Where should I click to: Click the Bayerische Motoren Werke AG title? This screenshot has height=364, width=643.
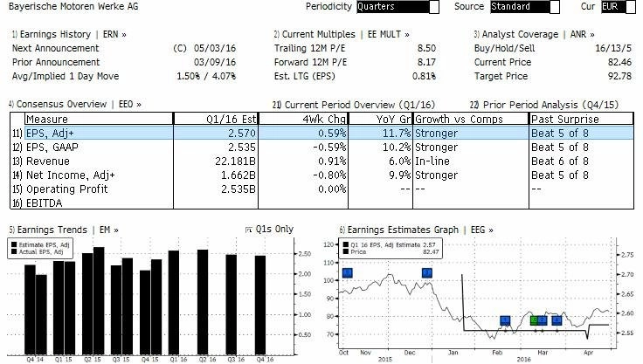(x=73, y=7)
